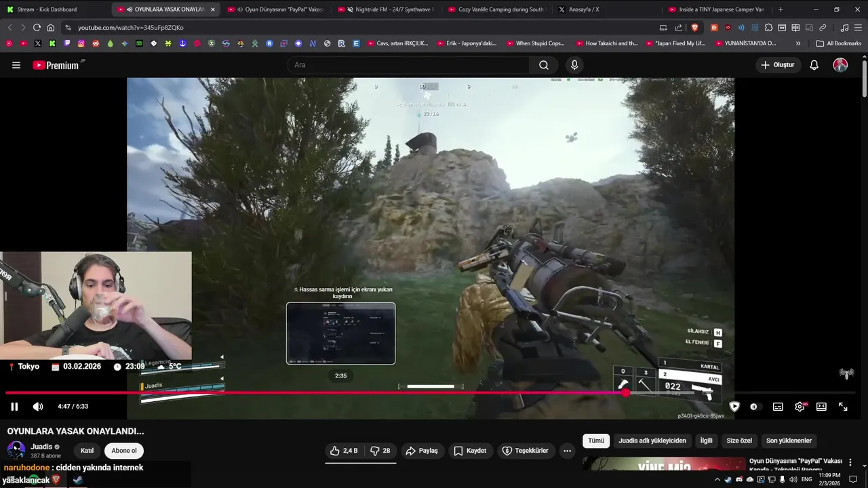Open Oluştur create menu
Screen dimensions: 868x488
click(777, 65)
